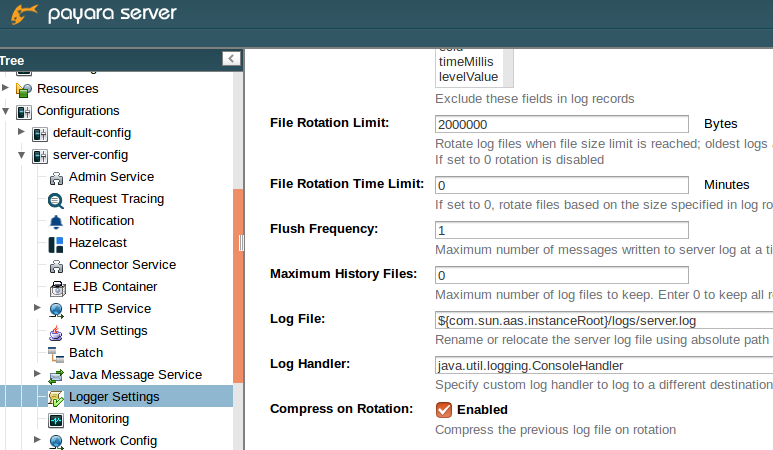Expand the Resources tree node
This screenshot has width=773, height=450.
[x=5, y=88]
